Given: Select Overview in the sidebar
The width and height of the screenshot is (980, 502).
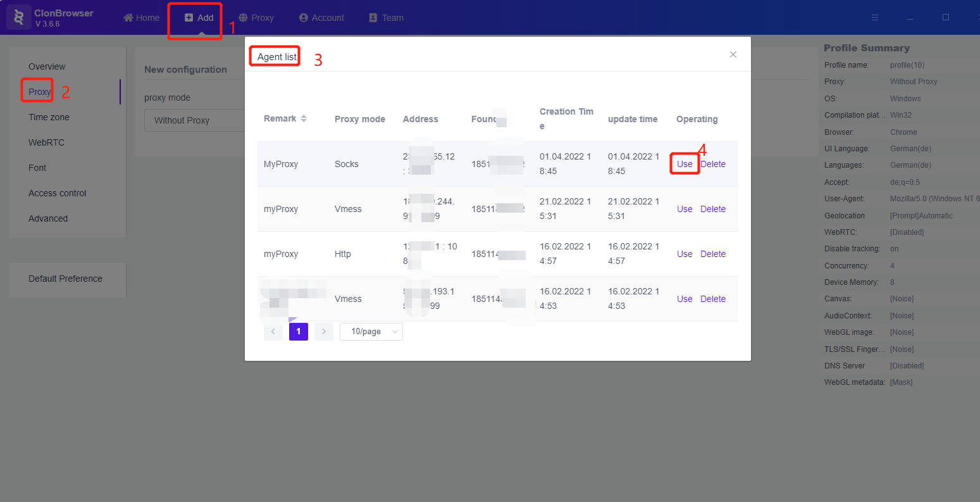Looking at the screenshot, I should click(47, 66).
